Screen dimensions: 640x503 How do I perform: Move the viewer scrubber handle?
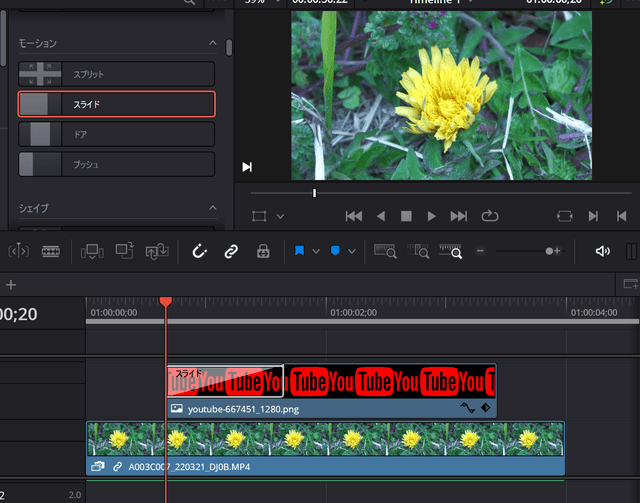click(x=314, y=193)
